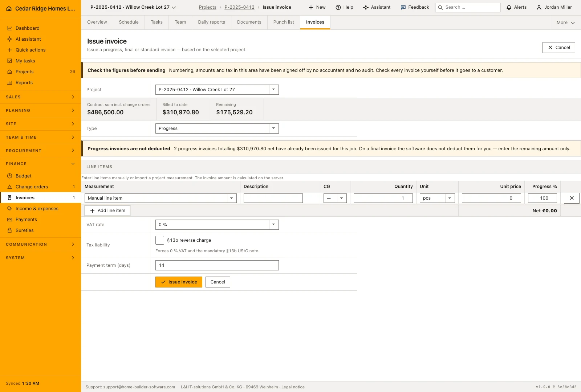Viewport: 581px width, 392px height.
Task: Launch the Assistant from top bar
Action: 377,7
